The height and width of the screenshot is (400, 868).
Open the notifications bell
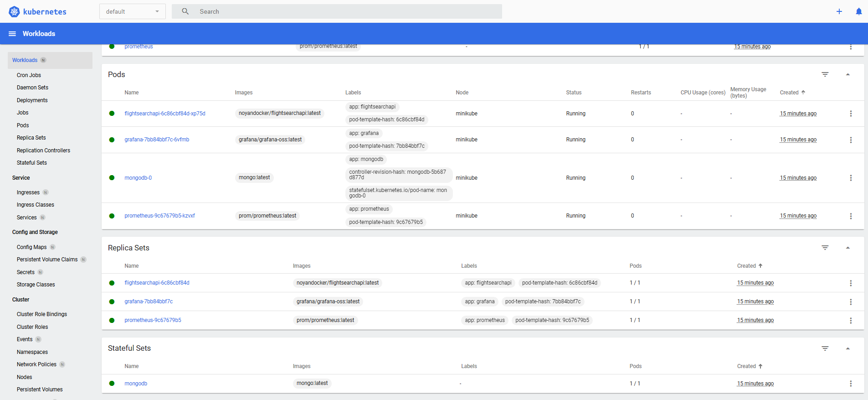859,11
